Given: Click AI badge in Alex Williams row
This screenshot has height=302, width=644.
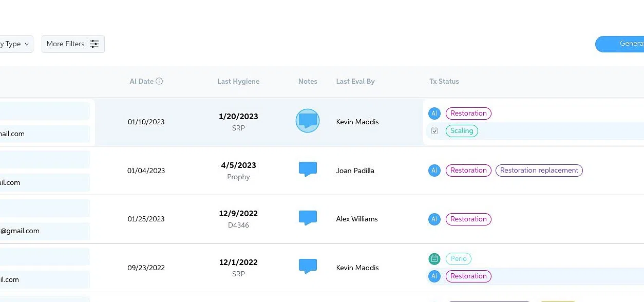Looking at the screenshot, I should pyautogui.click(x=434, y=219).
